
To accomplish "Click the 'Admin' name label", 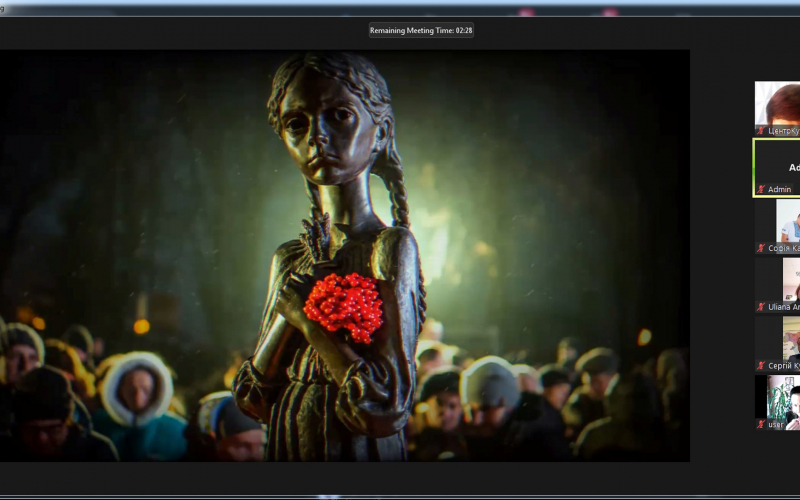I will click(x=780, y=189).
